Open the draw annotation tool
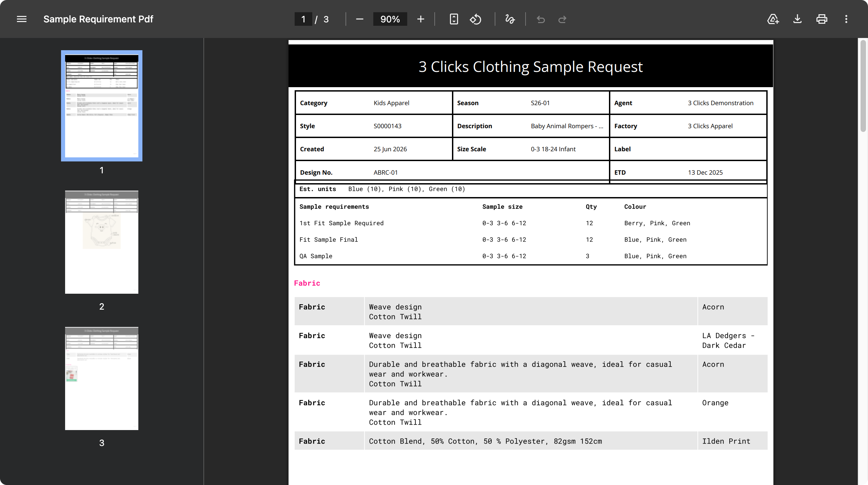The image size is (868, 485). point(510,19)
